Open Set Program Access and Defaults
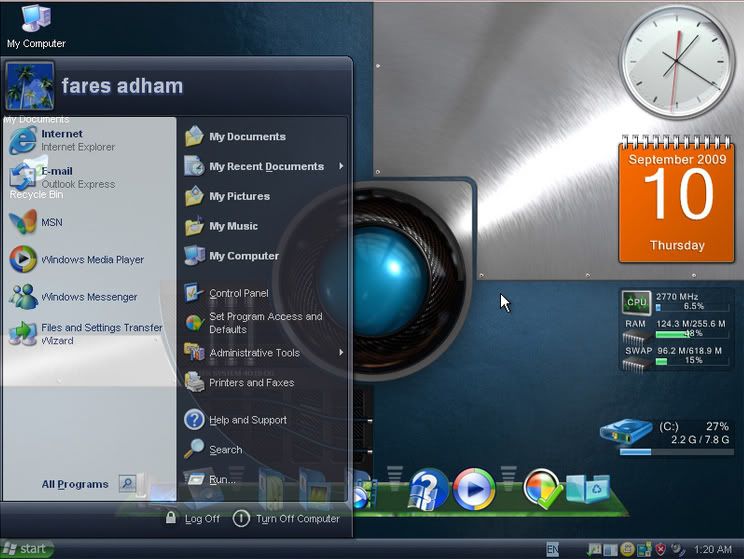744x559 pixels. point(263,323)
